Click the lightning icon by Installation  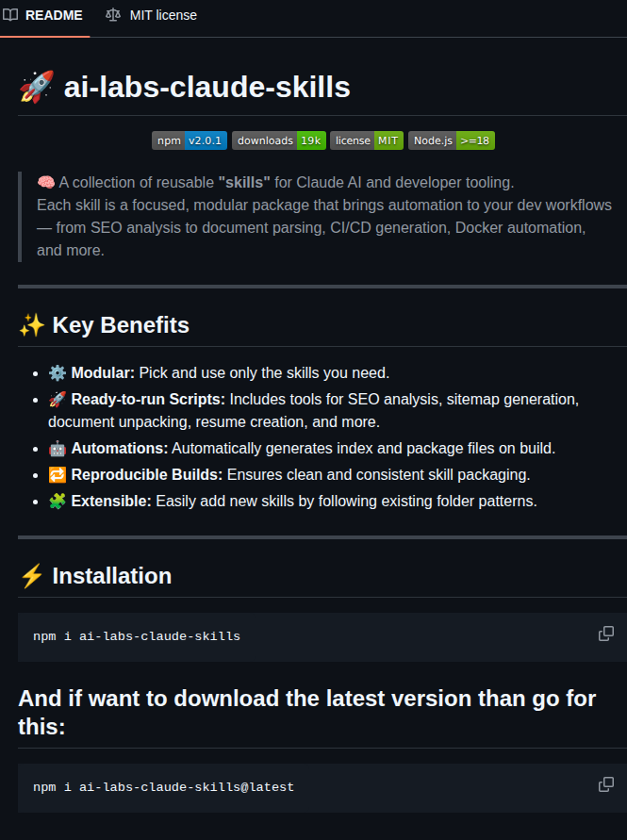point(32,576)
